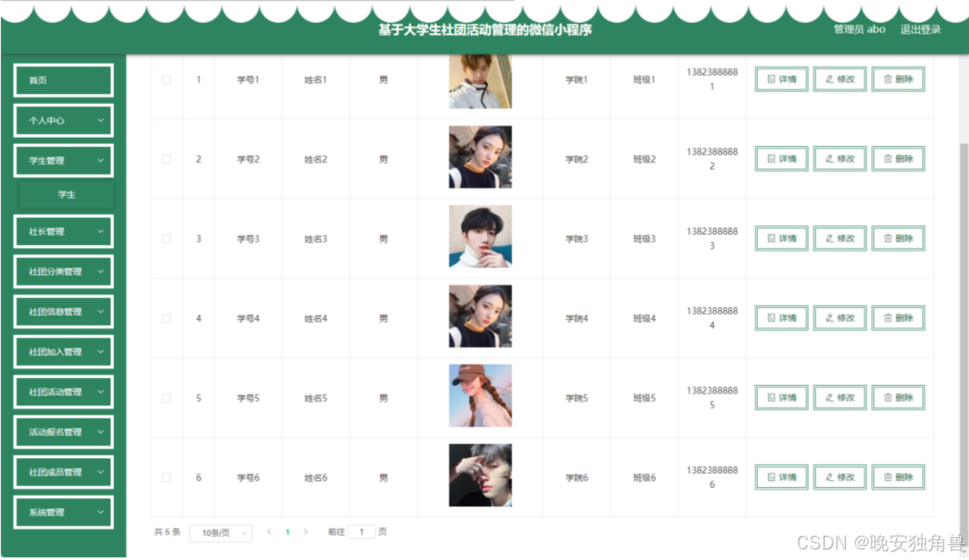The image size is (969, 560).
Task: Click the 前往 page number input field
Action: pyautogui.click(x=361, y=532)
